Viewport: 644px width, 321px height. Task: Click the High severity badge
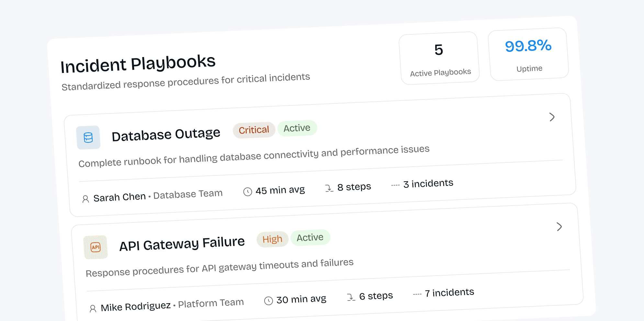pos(272,239)
